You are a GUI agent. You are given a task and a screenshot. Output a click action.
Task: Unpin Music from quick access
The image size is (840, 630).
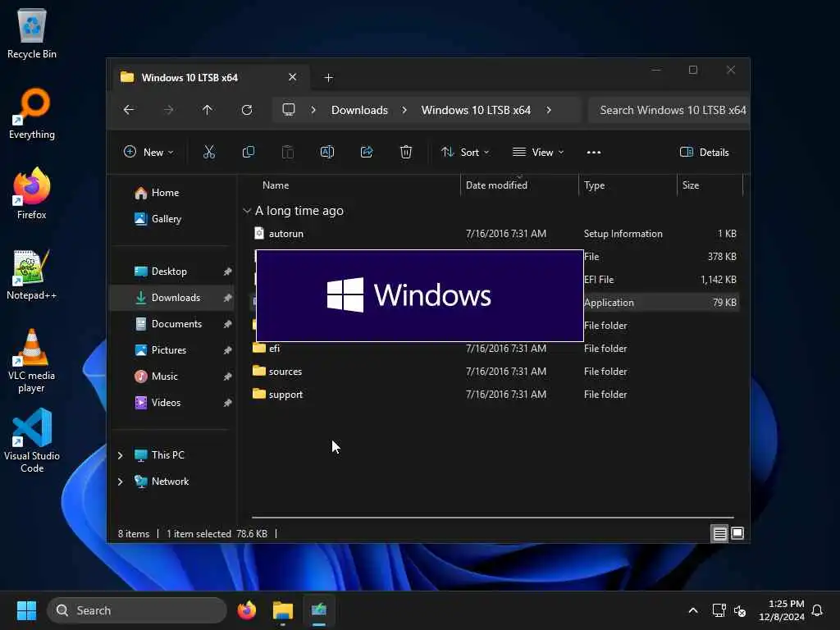coord(228,377)
